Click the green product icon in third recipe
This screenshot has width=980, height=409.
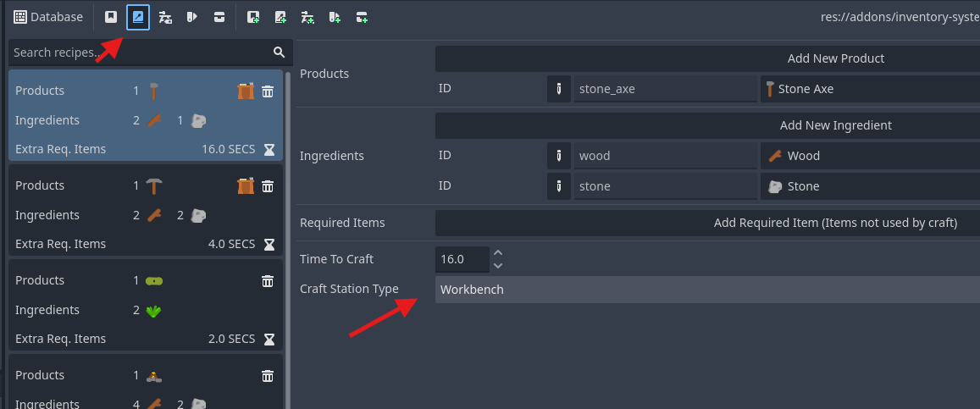(x=154, y=281)
